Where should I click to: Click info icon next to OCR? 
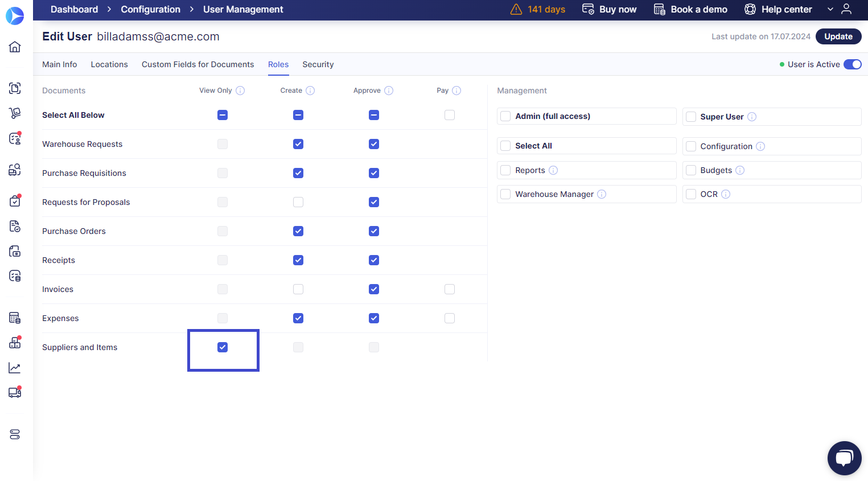tap(726, 194)
